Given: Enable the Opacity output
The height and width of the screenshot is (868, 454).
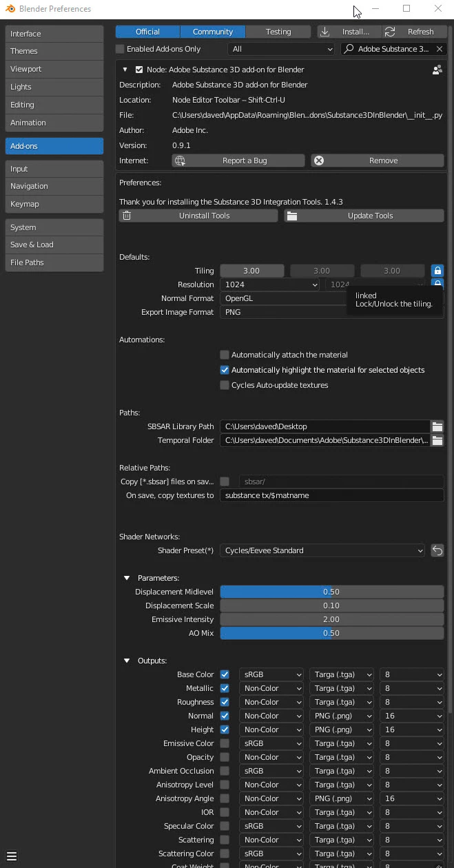Looking at the screenshot, I should click(x=225, y=757).
